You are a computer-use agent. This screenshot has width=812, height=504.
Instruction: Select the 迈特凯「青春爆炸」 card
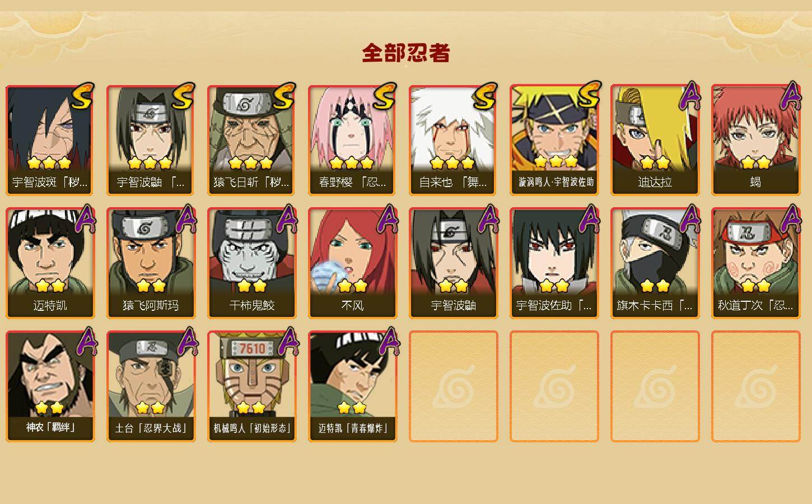pos(352,386)
